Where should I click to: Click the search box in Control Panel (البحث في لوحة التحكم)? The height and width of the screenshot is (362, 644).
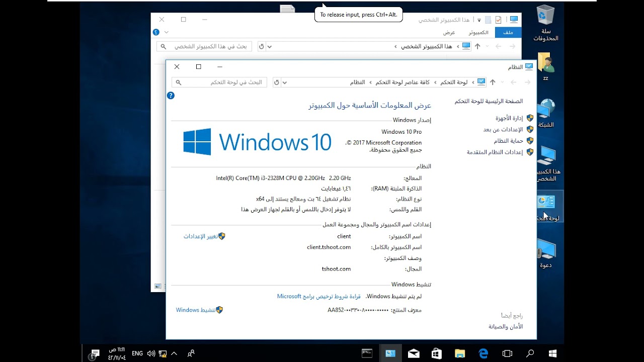pyautogui.click(x=219, y=82)
